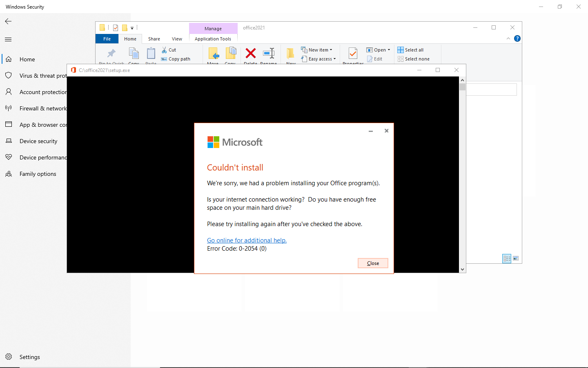588x368 pixels.
Task: Click Close button in error dialog
Action: click(x=373, y=263)
